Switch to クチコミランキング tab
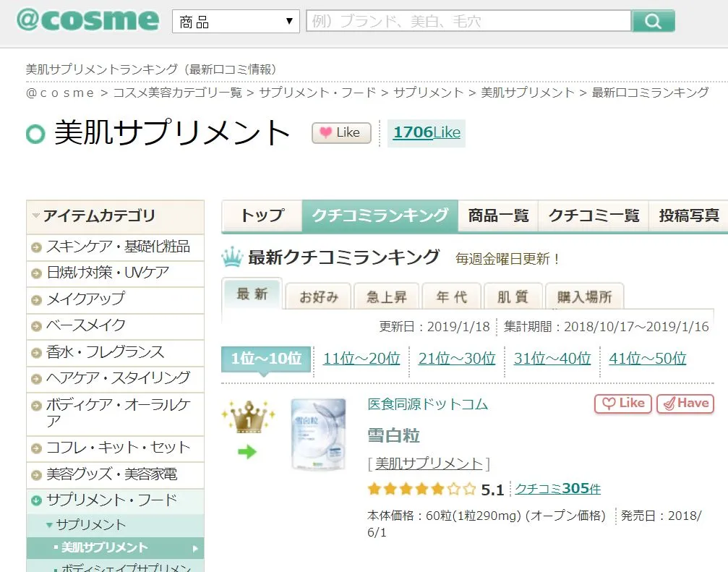Viewport: 728px width, 572px height. click(380, 216)
